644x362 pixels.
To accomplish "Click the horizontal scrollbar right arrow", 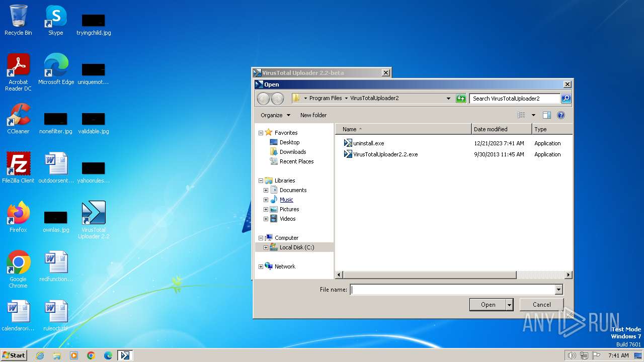I will pos(569,275).
